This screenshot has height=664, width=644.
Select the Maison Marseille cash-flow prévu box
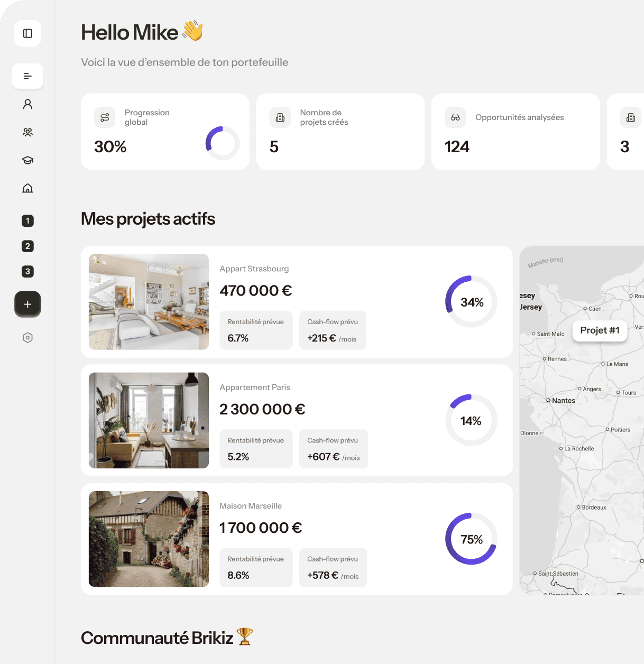(x=333, y=567)
